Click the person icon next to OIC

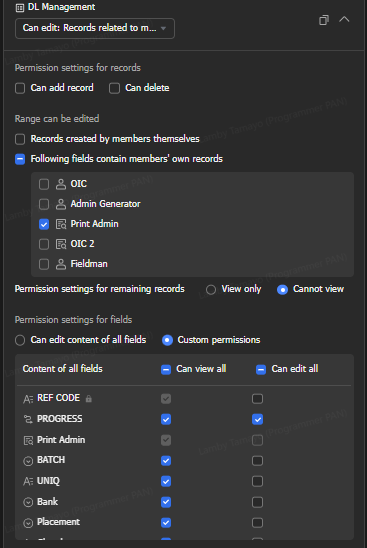click(61, 184)
